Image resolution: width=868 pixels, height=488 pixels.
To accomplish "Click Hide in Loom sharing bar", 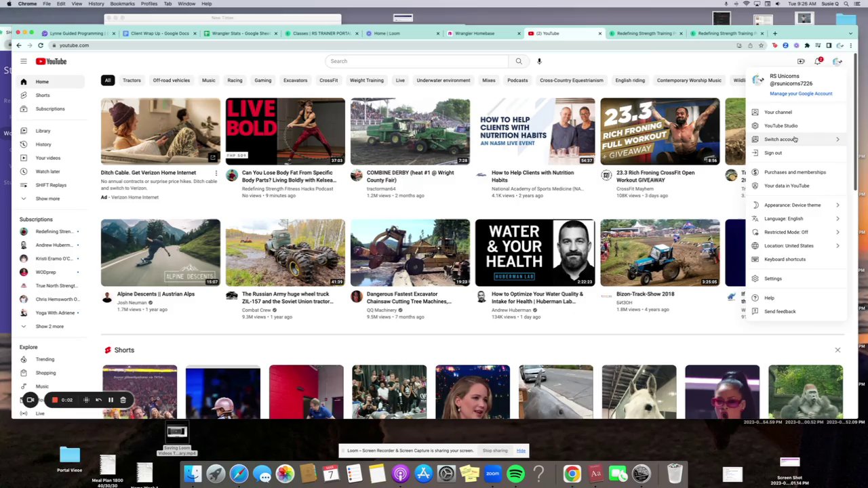I will (x=521, y=451).
